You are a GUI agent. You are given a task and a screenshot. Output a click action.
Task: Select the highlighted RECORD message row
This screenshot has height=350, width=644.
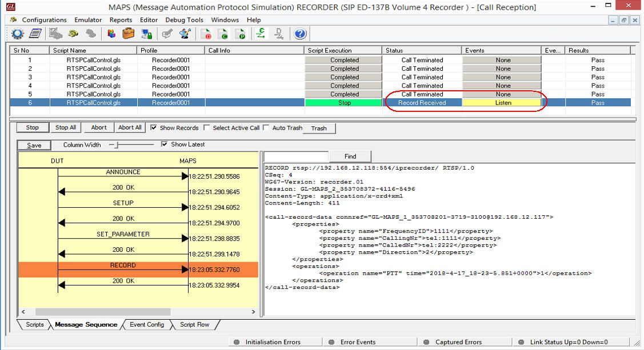pos(138,269)
